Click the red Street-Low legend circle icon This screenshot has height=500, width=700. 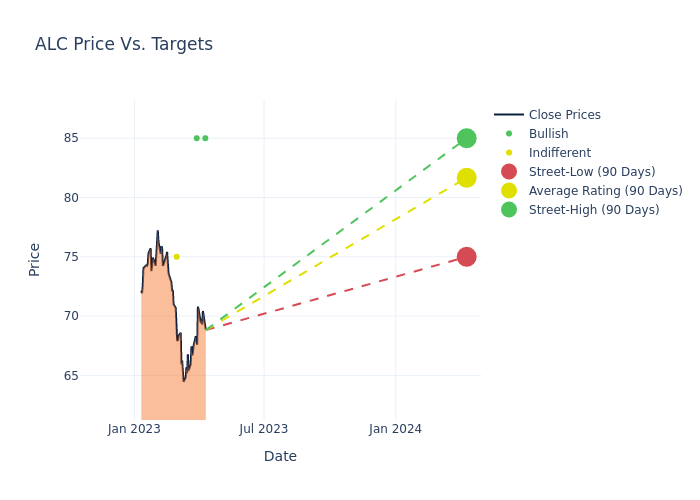click(x=509, y=172)
